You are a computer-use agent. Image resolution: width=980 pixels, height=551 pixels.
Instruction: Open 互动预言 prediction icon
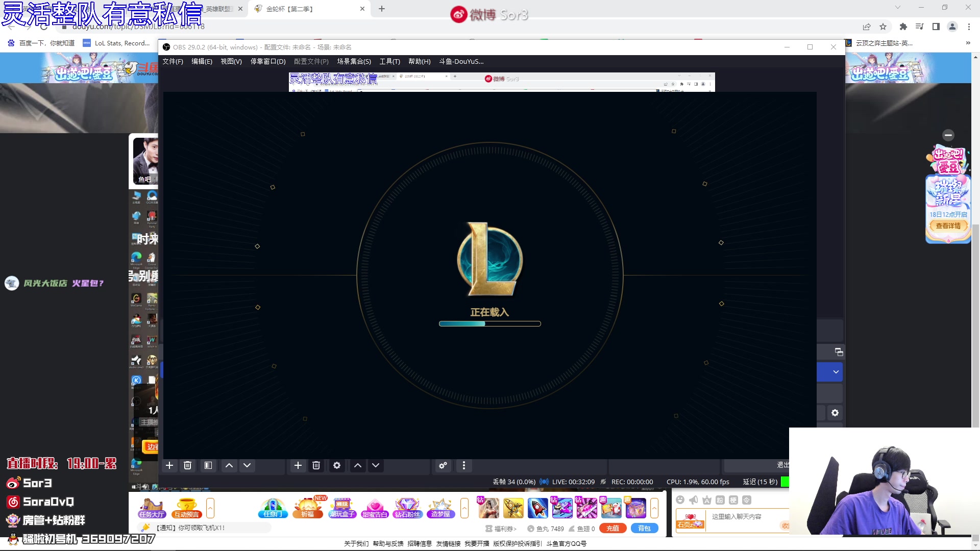186,508
